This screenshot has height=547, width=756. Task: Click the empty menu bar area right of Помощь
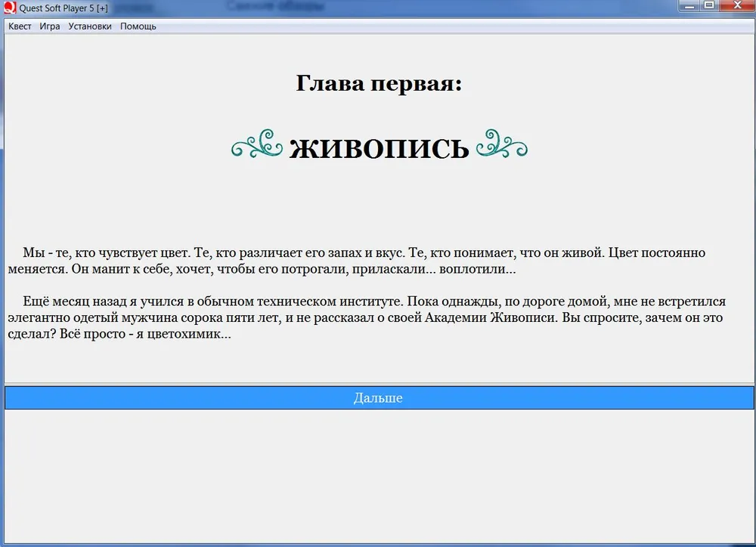point(454,26)
